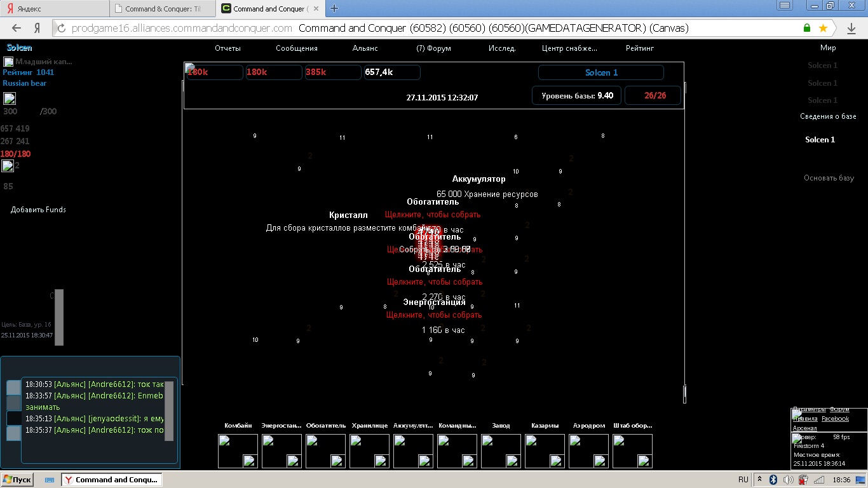Click Рейтинг 1041 in player panel
The height and width of the screenshot is (488, 868).
[x=28, y=72]
